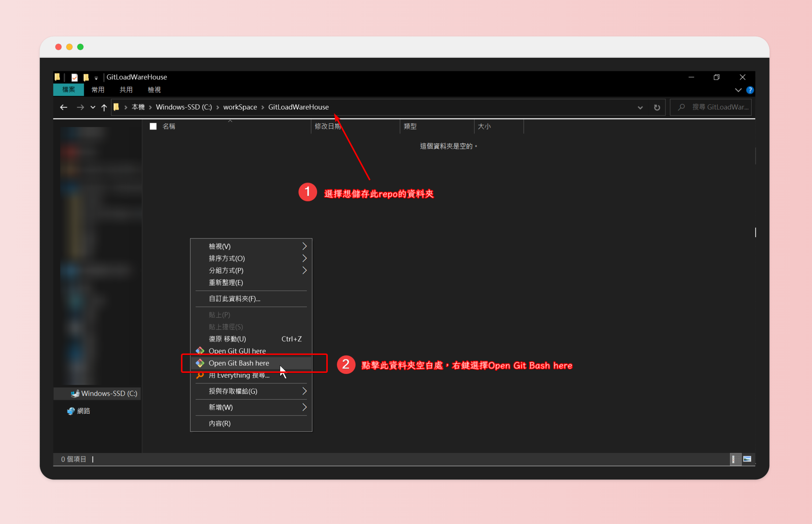Switch to large icons view in status bar
The height and width of the screenshot is (524, 812).
point(747,459)
